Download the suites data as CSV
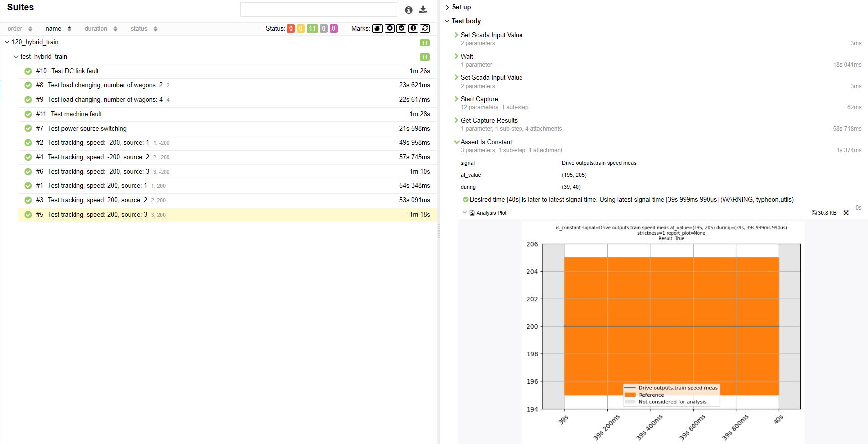 click(x=423, y=10)
